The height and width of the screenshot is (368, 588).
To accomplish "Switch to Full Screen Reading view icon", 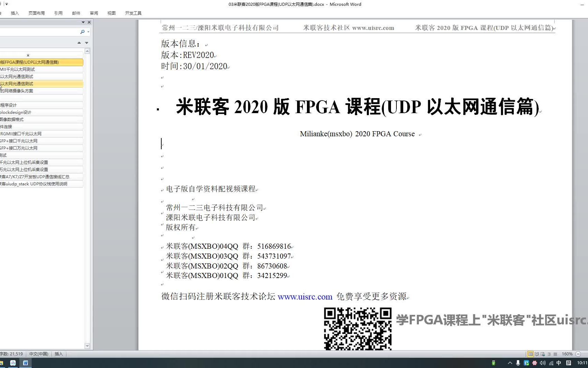I will pyautogui.click(x=537, y=354).
